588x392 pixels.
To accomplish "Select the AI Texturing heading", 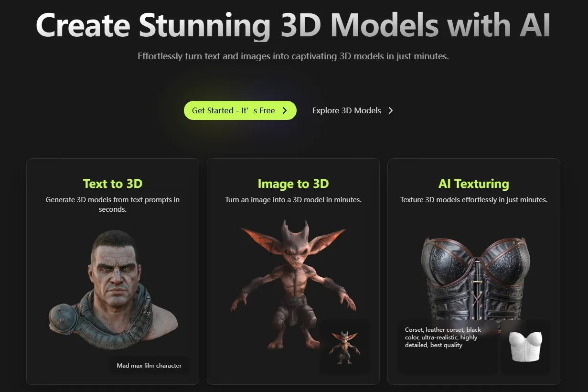I will coord(474,184).
